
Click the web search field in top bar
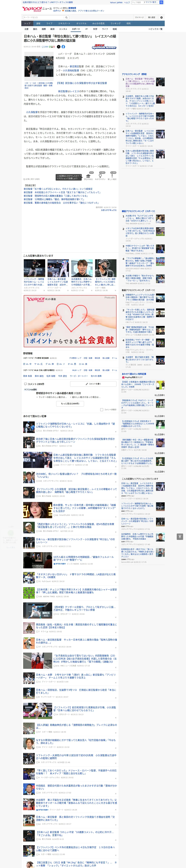click(x=137, y=2)
